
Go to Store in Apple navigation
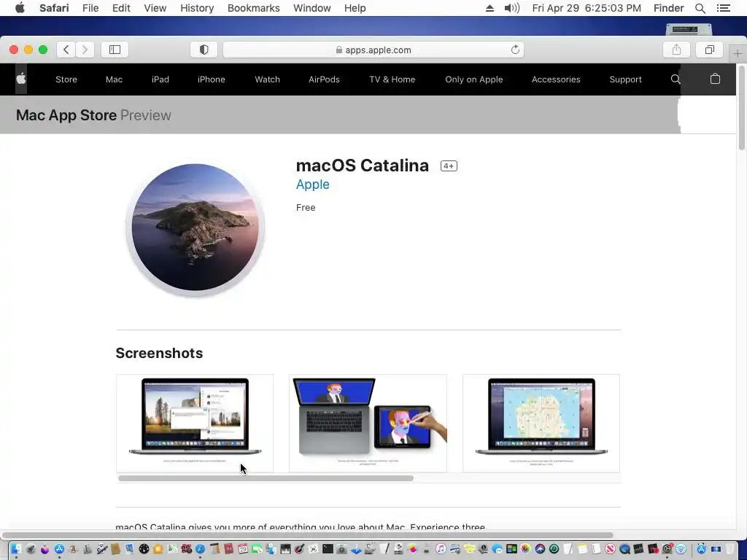[x=66, y=79]
